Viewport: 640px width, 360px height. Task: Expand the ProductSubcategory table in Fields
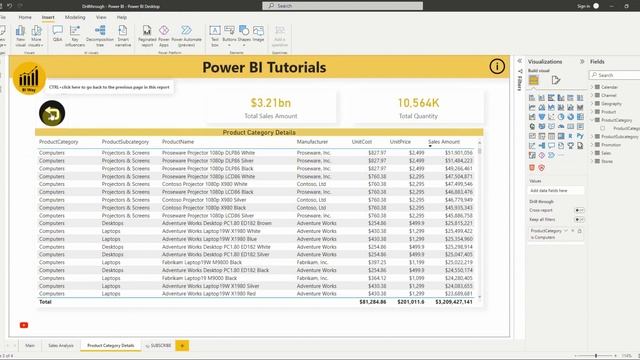point(592,136)
